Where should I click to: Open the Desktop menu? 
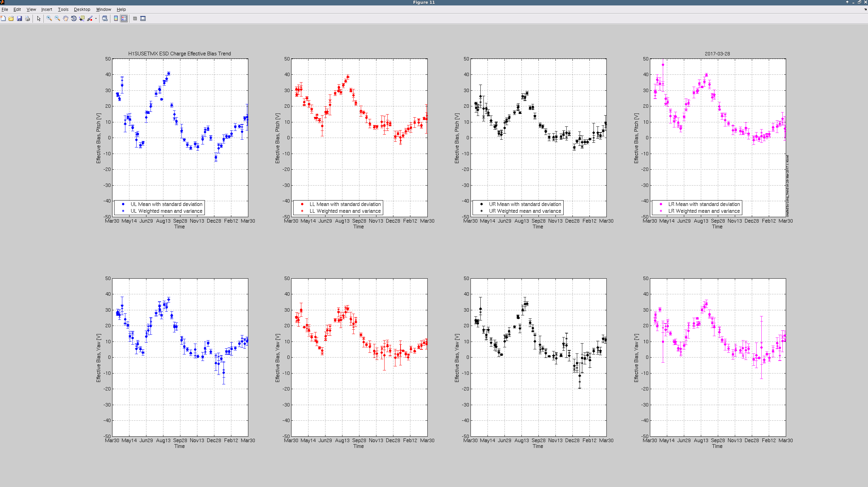click(x=82, y=10)
